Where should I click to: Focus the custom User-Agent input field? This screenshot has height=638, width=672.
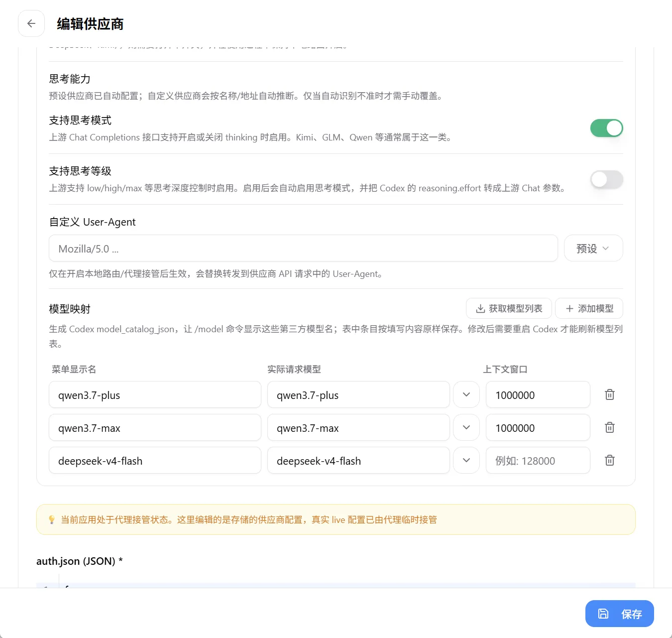[303, 249]
